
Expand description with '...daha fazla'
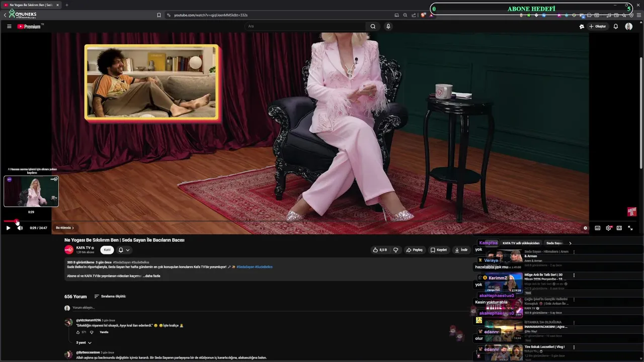tap(151, 276)
